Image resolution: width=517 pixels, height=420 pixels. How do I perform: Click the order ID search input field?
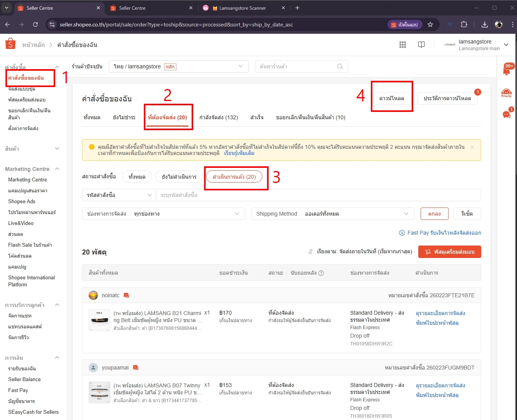(318, 195)
